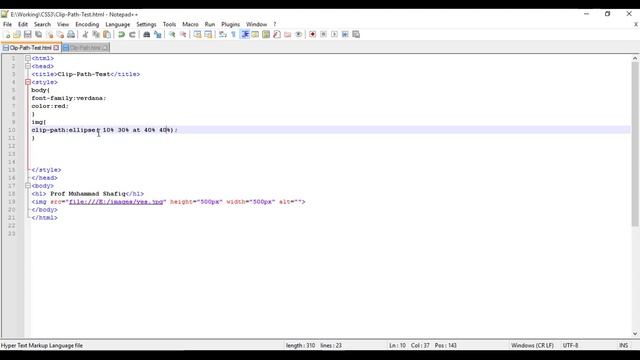640x360 pixels.
Task: Toggle synchronized vertical scrolling
Action: click(198, 35)
